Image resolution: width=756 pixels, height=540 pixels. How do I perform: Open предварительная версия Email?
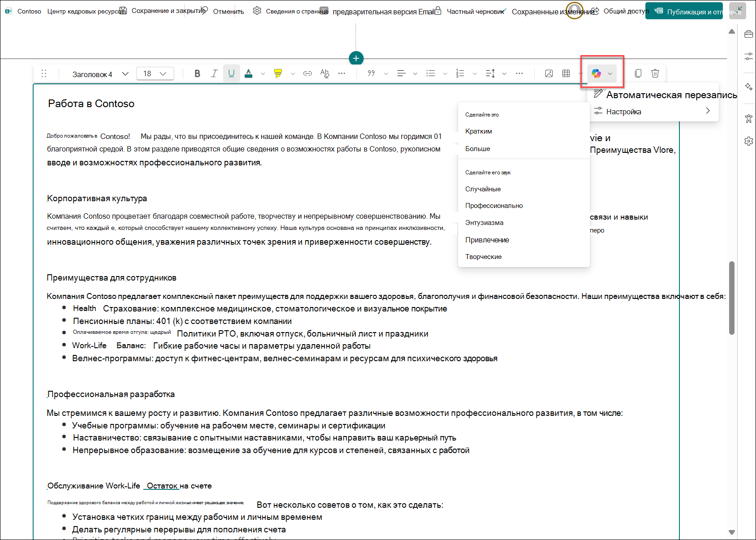378,11
